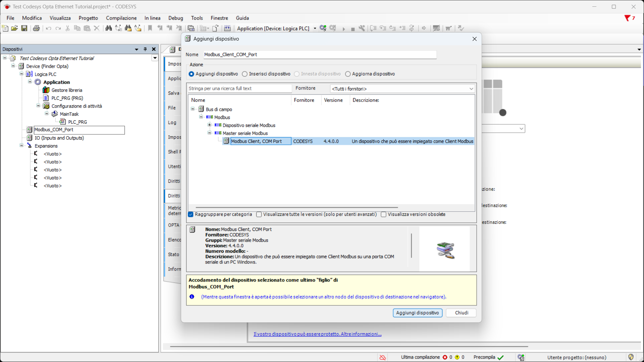
Task: Click the horizontal scrollbar in device list
Action: (x=297, y=207)
